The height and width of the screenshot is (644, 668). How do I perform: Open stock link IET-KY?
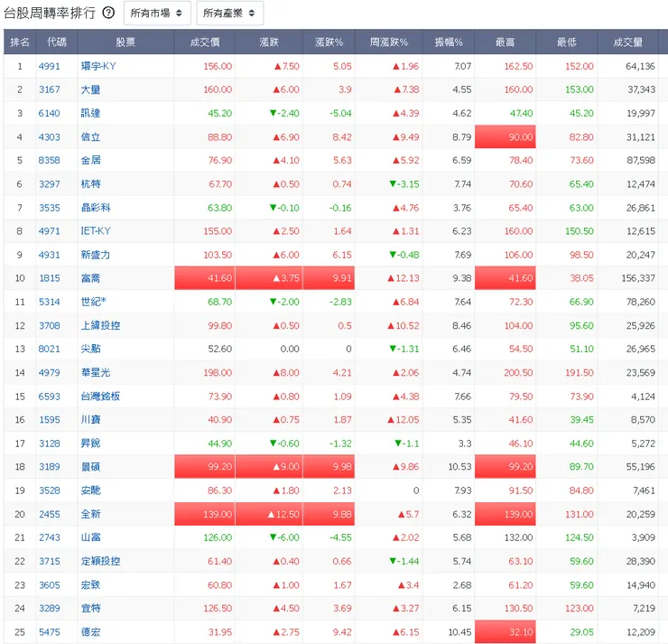[96, 231]
